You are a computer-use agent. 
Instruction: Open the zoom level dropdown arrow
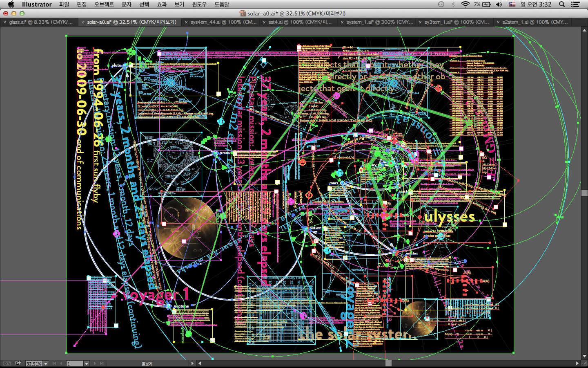(x=46, y=364)
